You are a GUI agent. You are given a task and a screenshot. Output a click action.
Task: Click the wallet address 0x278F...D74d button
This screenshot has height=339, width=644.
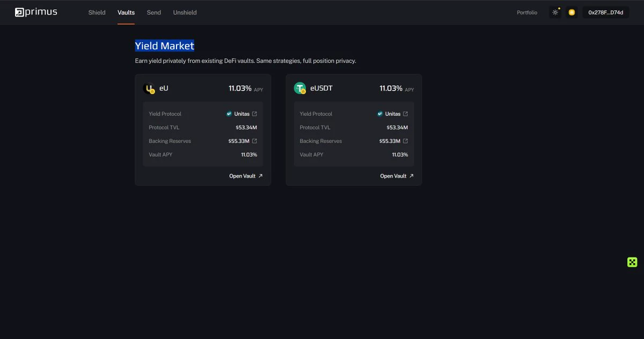coord(606,12)
